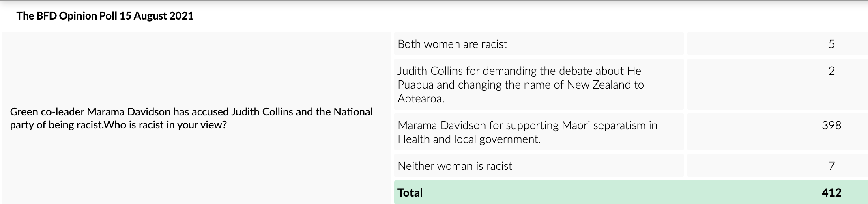The height and width of the screenshot is (204, 868).
Task: Click the vote count 2
Action: (831, 71)
